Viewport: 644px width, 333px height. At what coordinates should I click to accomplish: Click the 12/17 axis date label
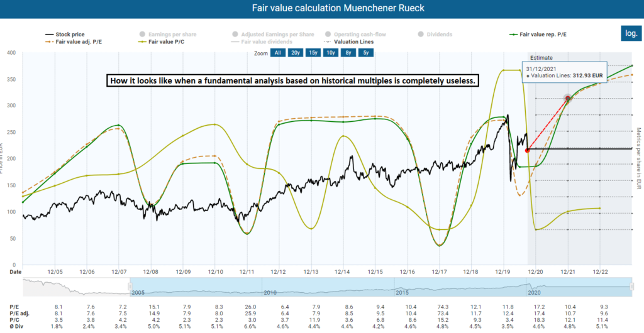coord(440,272)
